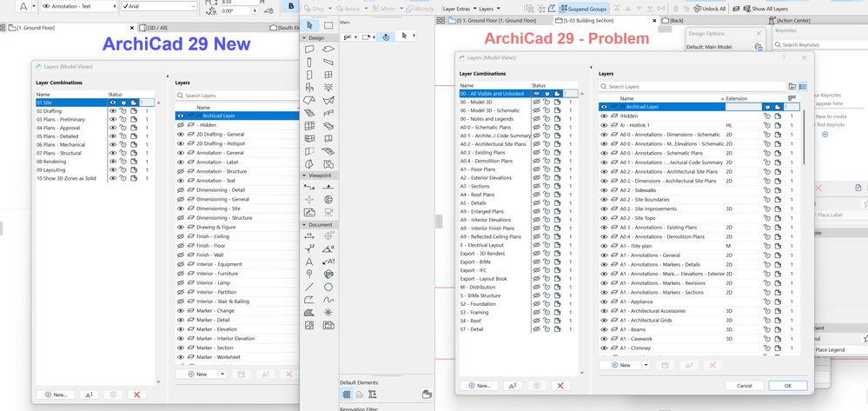Viewport: 868px width, 411px height.
Task: Switch to left [1. Ground Floor] tab
Action: pos(68,27)
